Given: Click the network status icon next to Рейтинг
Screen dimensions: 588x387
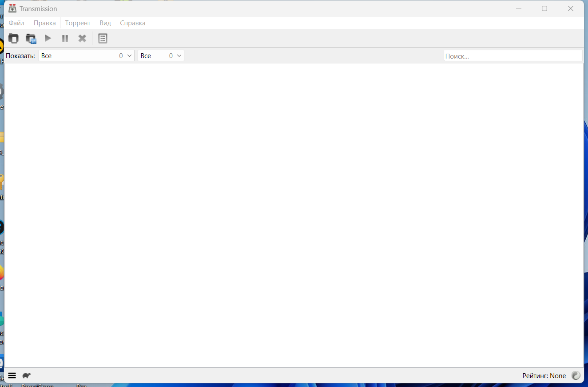Looking at the screenshot, I should click(576, 375).
